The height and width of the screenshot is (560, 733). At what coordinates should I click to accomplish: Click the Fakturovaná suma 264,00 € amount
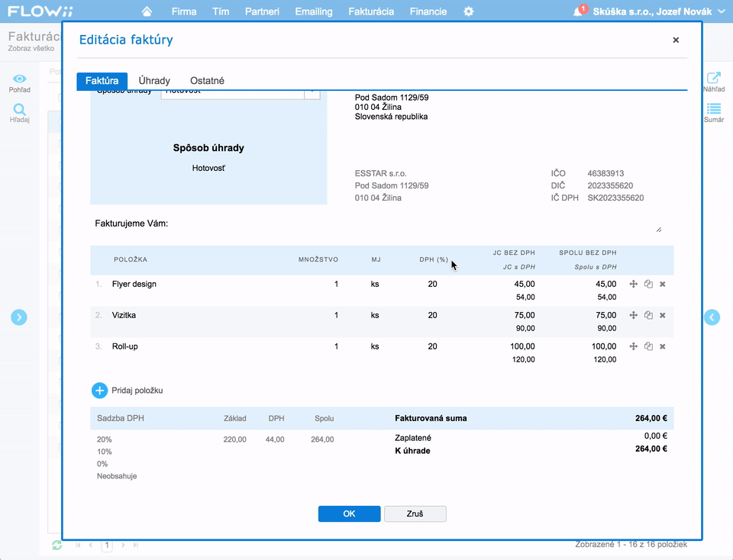(651, 419)
